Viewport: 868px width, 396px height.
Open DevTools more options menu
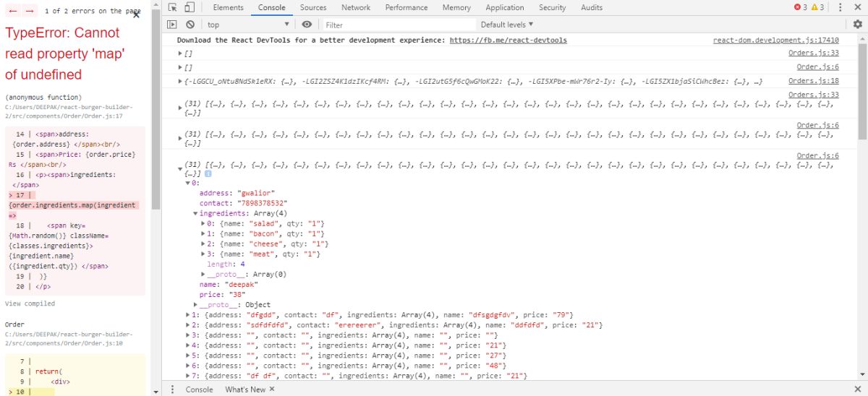pos(841,7)
